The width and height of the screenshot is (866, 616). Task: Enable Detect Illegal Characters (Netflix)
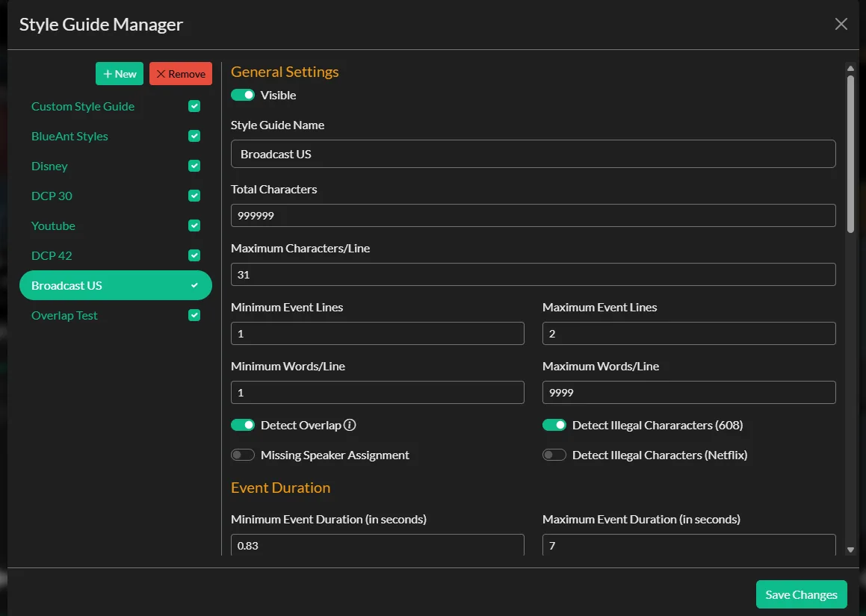(x=554, y=455)
